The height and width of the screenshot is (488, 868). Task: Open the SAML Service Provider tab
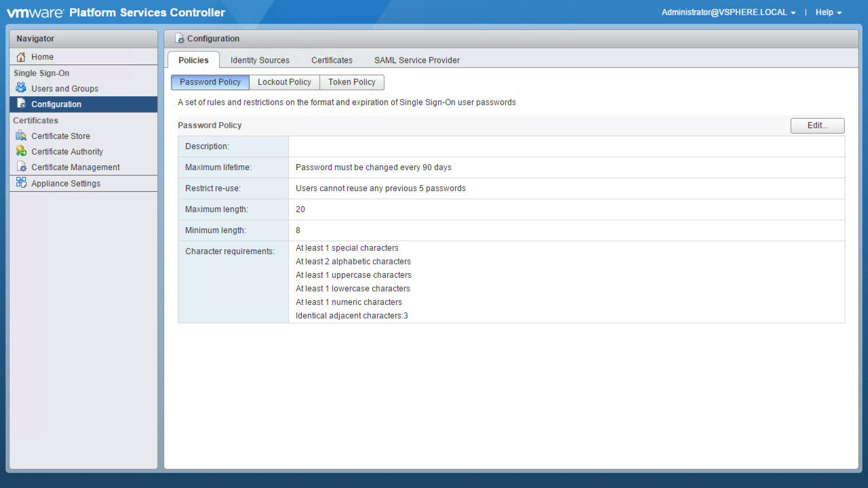[x=416, y=60]
